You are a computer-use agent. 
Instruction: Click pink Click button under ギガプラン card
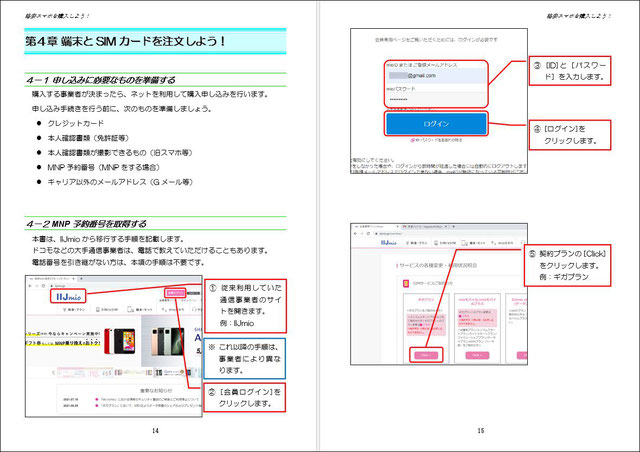click(x=426, y=355)
